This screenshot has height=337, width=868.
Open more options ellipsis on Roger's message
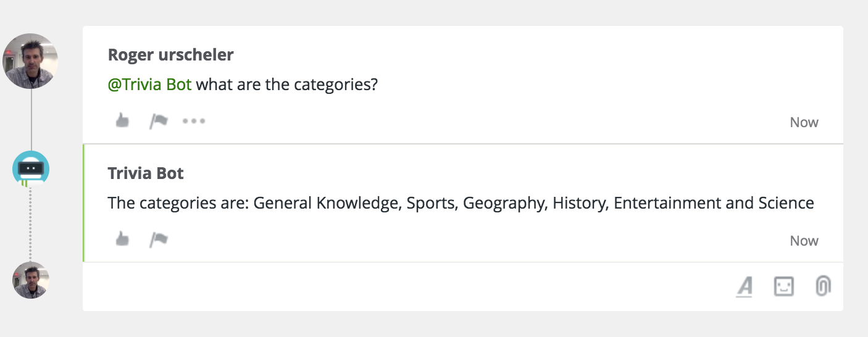point(194,121)
